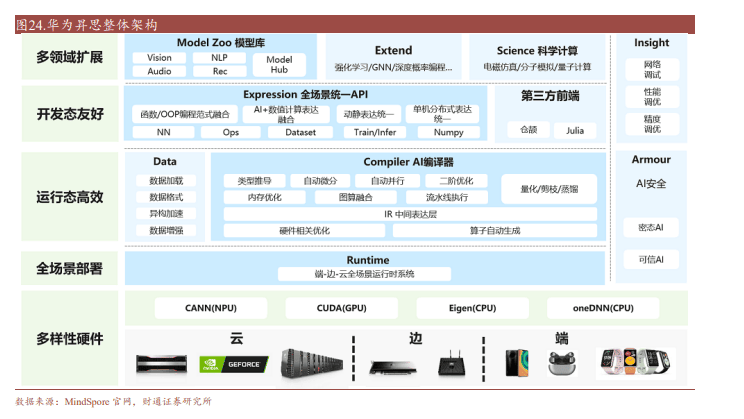Click the 仓颉 box
The height and width of the screenshot is (419, 744).
point(528,130)
